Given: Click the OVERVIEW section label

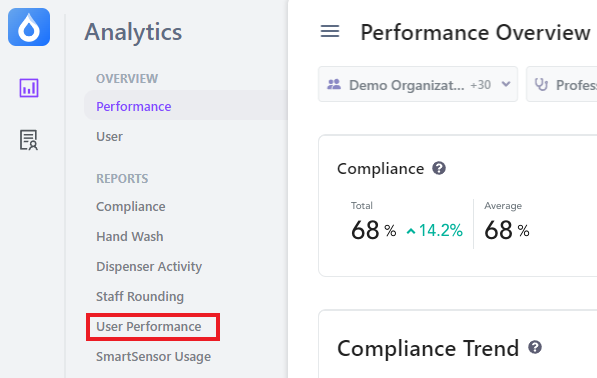Looking at the screenshot, I should [x=127, y=78].
